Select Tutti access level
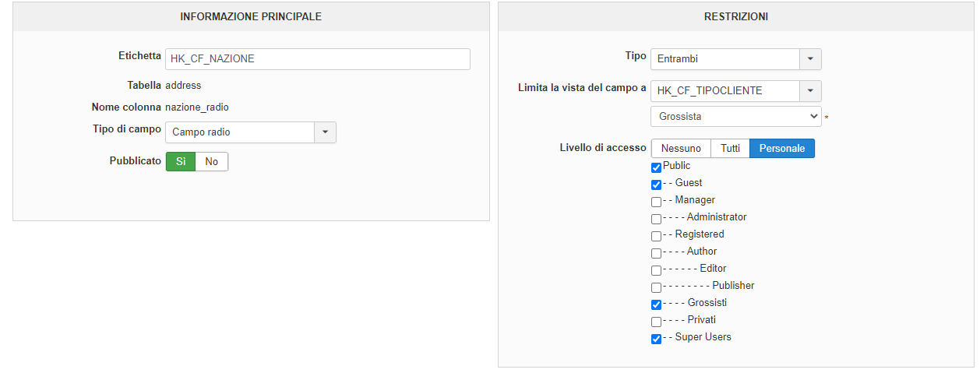The height and width of the screenshot is (373, 980). coord(730,148)
